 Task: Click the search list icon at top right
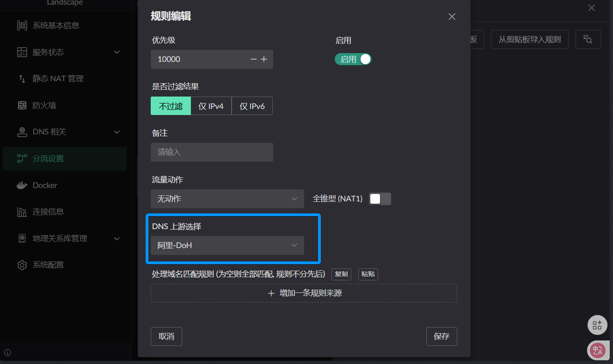point(588,40)
